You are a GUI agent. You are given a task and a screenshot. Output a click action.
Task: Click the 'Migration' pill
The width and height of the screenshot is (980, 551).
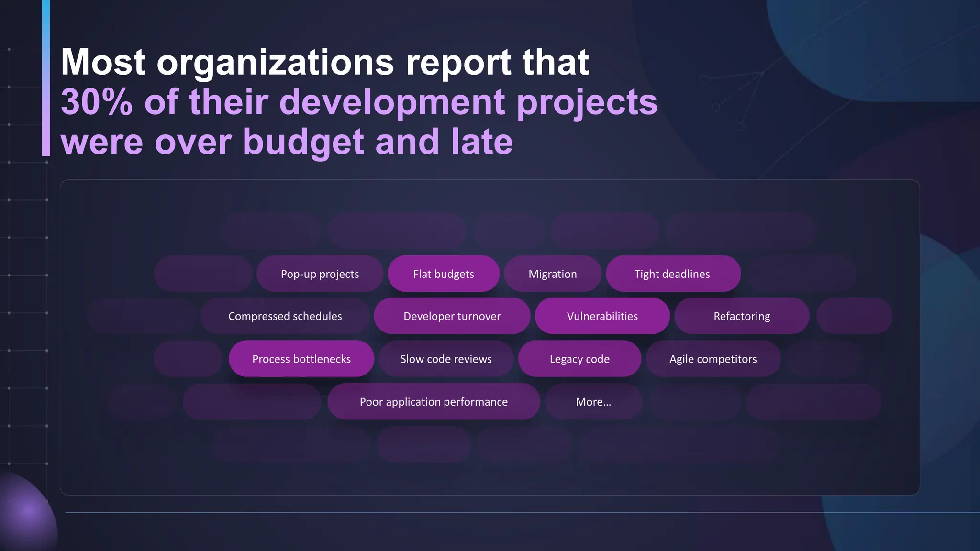click(553, 274)
